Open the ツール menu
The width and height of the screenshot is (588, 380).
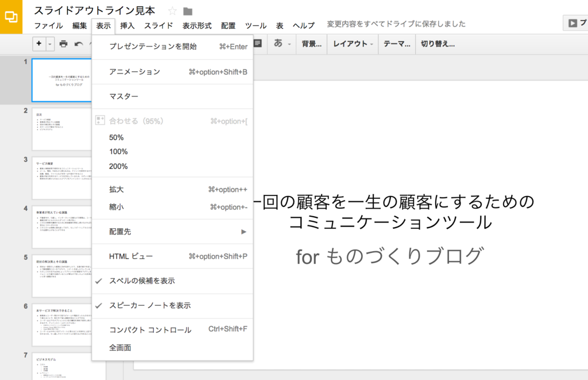coord(256,25)
